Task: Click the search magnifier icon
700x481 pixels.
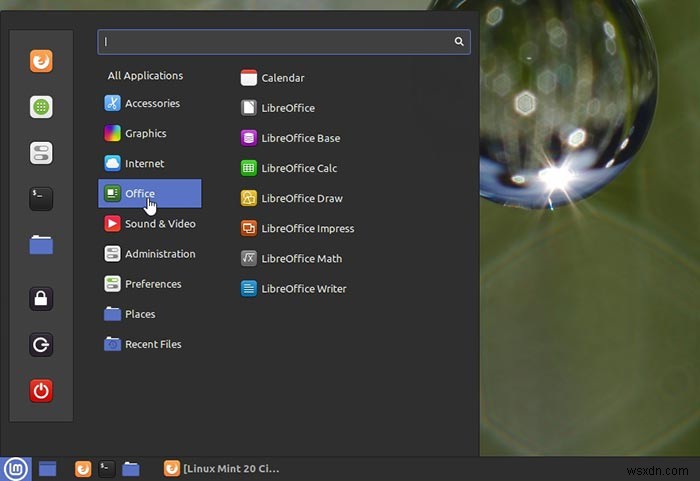Action: coord(459,42)
